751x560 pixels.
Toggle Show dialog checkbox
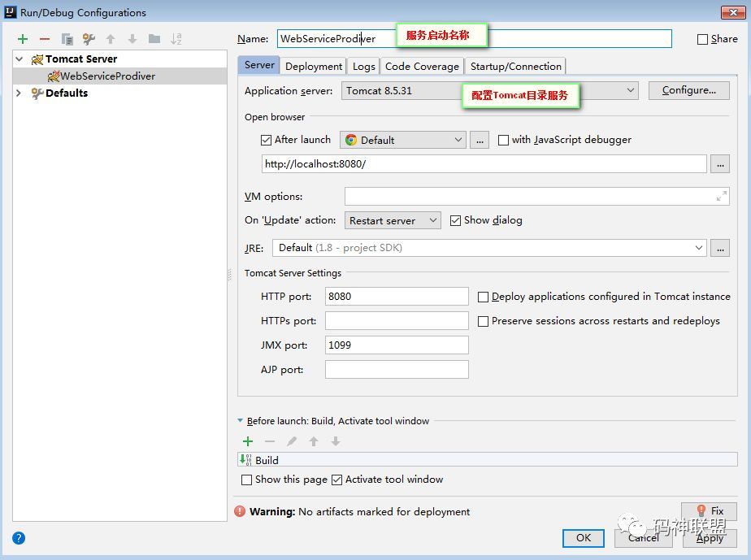(x=455, y=220)
